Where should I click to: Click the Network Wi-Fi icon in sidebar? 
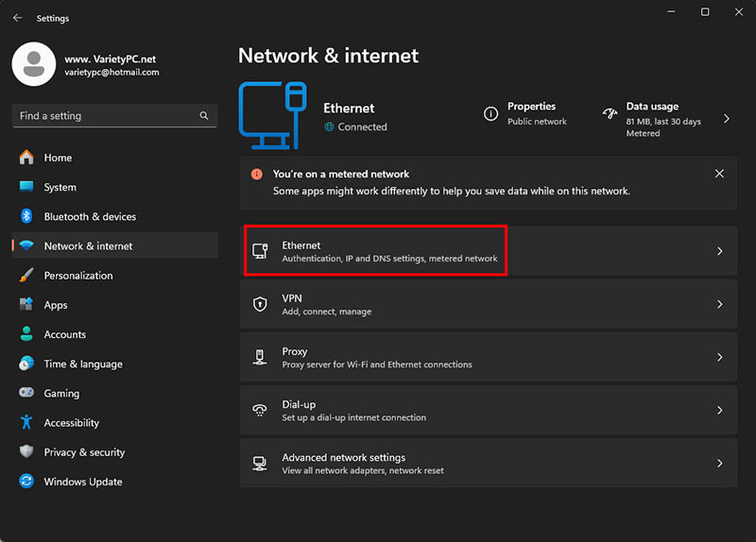(26, 246)
